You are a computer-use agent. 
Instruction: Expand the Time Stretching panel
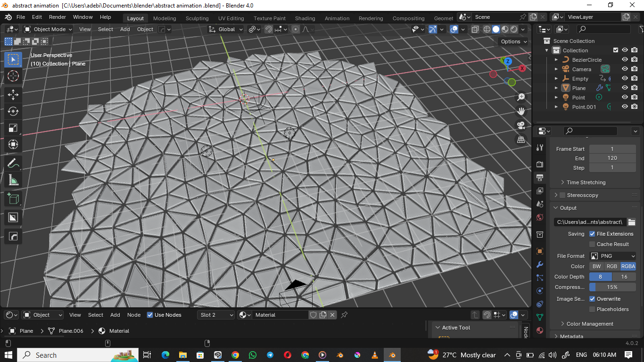point(586,182)
